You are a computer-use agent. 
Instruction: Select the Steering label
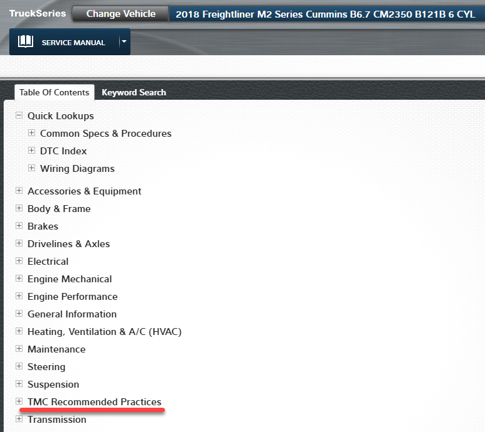(46, 367)
